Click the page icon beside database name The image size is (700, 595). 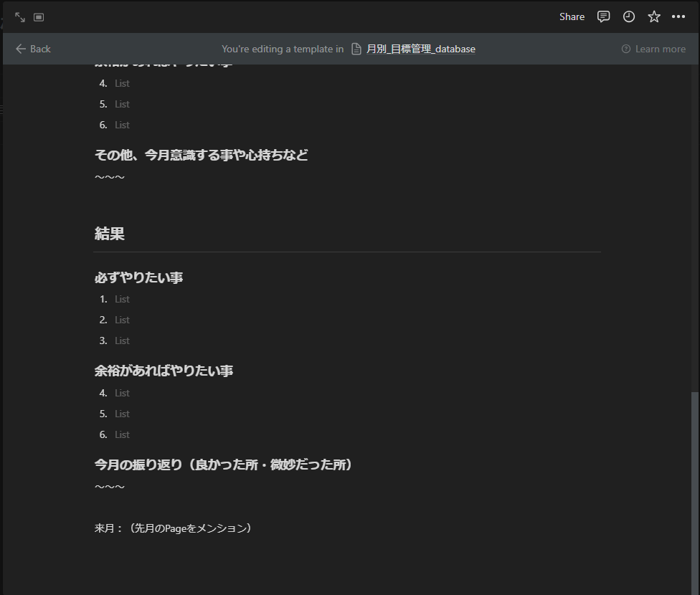coord(356,49)
